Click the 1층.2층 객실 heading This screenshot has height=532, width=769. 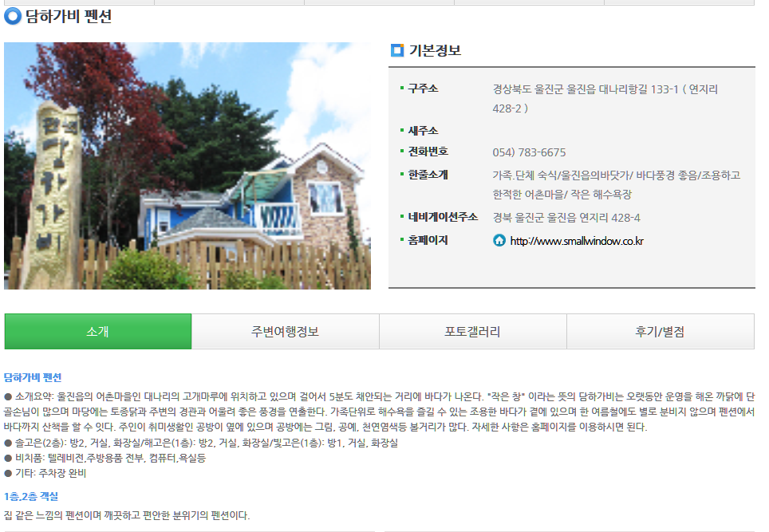coord(31,496)
